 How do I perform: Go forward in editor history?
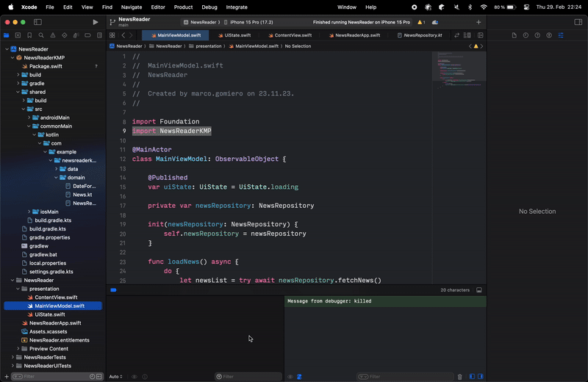131,35
